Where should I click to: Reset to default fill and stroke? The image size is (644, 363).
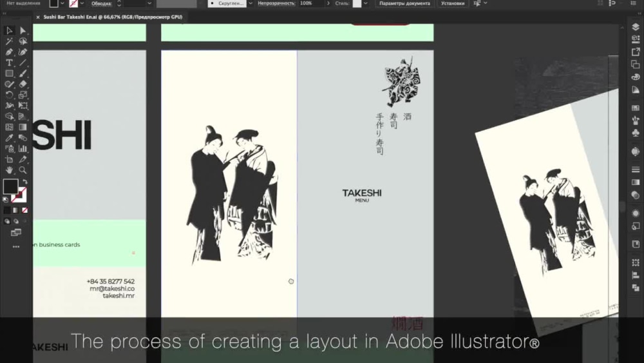(x=6, y=201)
